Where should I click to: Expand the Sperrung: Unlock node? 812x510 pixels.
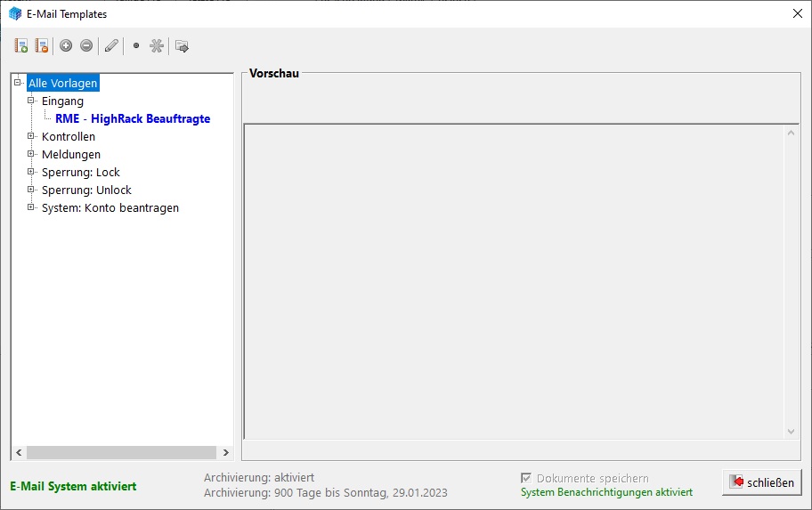point(31,190)
